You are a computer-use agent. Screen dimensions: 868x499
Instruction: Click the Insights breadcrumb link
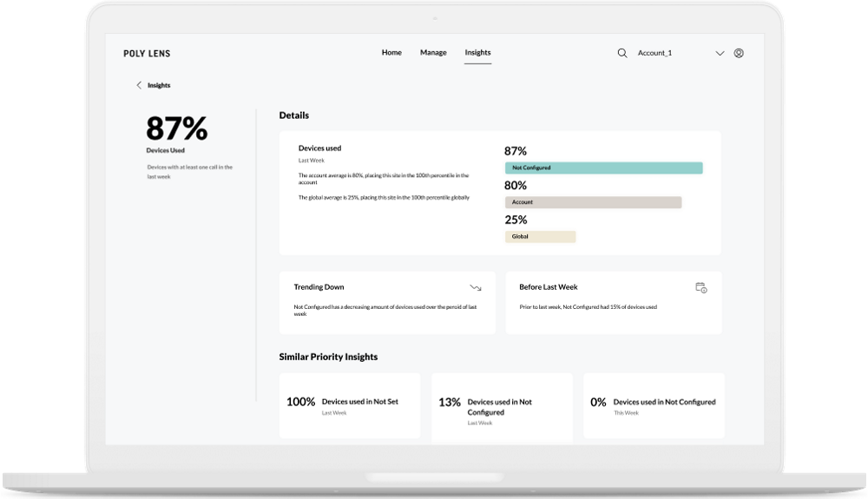tap(159, 86)
